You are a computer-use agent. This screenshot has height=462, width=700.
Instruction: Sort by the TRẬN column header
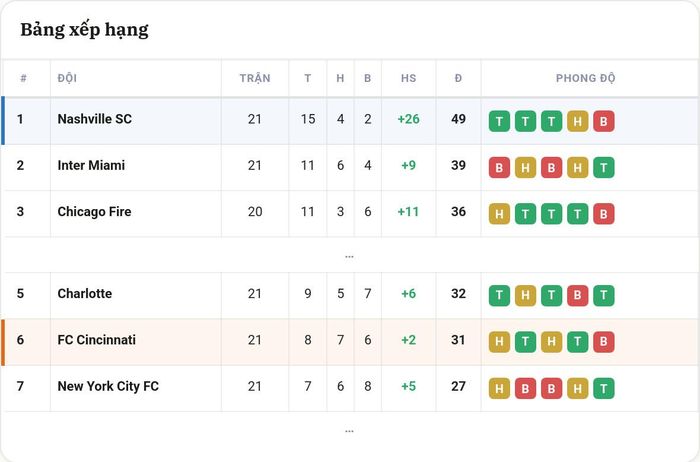pyautogui.click(x=255, y=78)
